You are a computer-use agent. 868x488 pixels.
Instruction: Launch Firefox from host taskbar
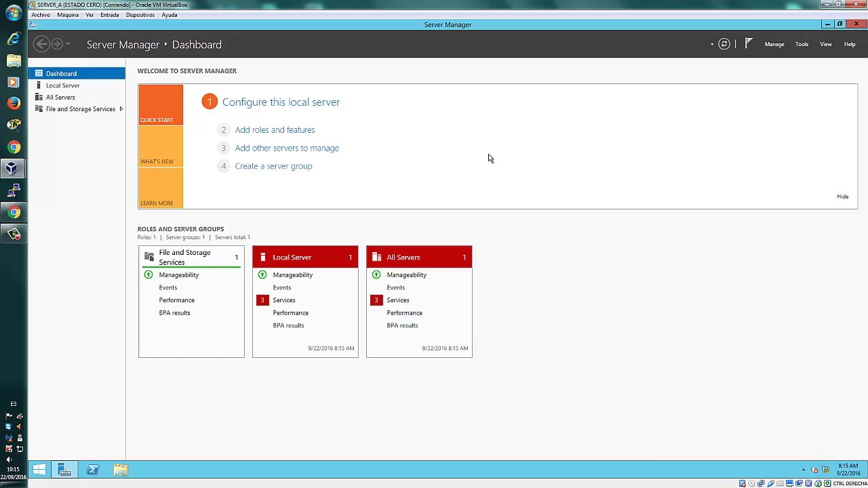[14, 103]
